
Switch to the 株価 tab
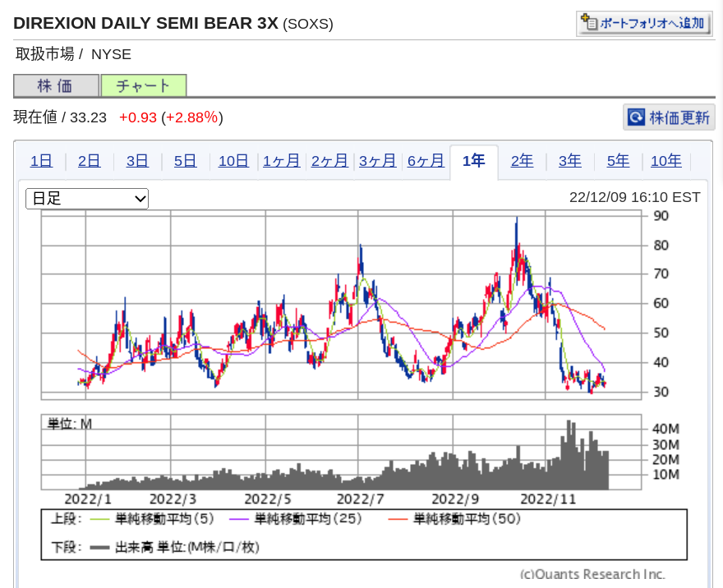click(x=56, y=85)
